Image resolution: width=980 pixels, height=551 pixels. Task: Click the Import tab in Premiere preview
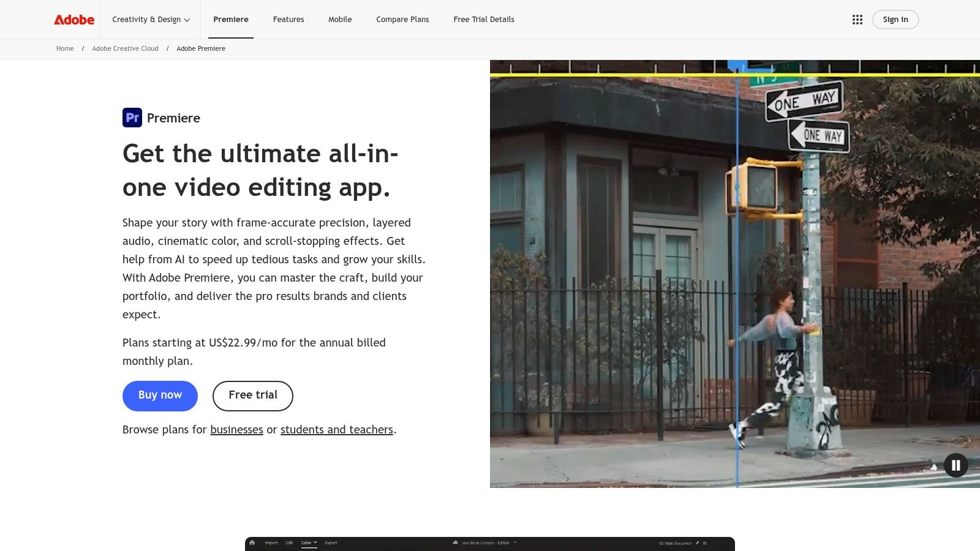[271, 542]
